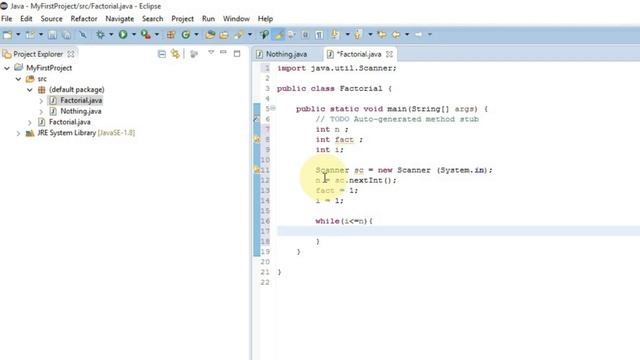640x360 pixels.
Task: Click the Save All toolbar icon
Action: [x=67, y=35]
